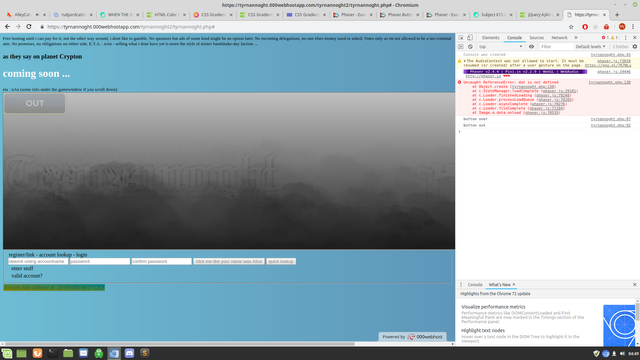Expand the AudioContext warning message
Viewport: 640px width, 360px height.
[x=464, y=61]
